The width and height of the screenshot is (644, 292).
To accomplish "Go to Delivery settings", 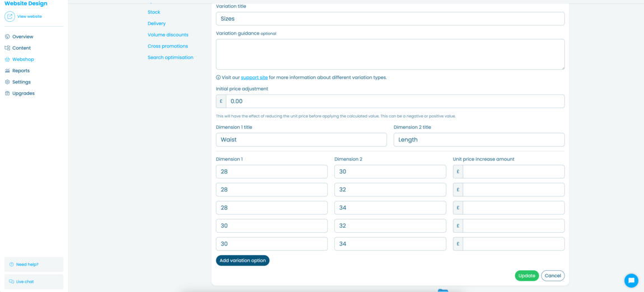I will pos(157,23).
